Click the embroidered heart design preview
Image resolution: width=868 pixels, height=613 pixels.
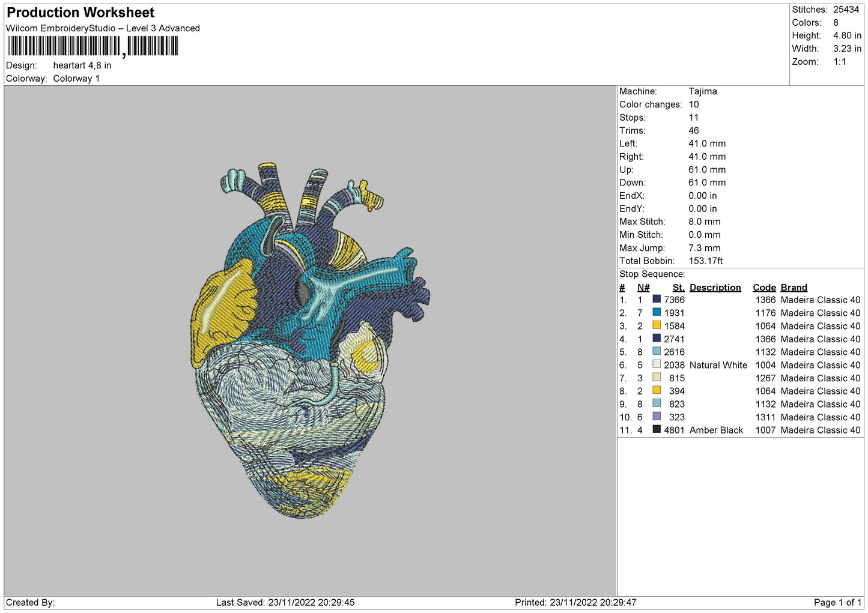[x=311, y=340]
